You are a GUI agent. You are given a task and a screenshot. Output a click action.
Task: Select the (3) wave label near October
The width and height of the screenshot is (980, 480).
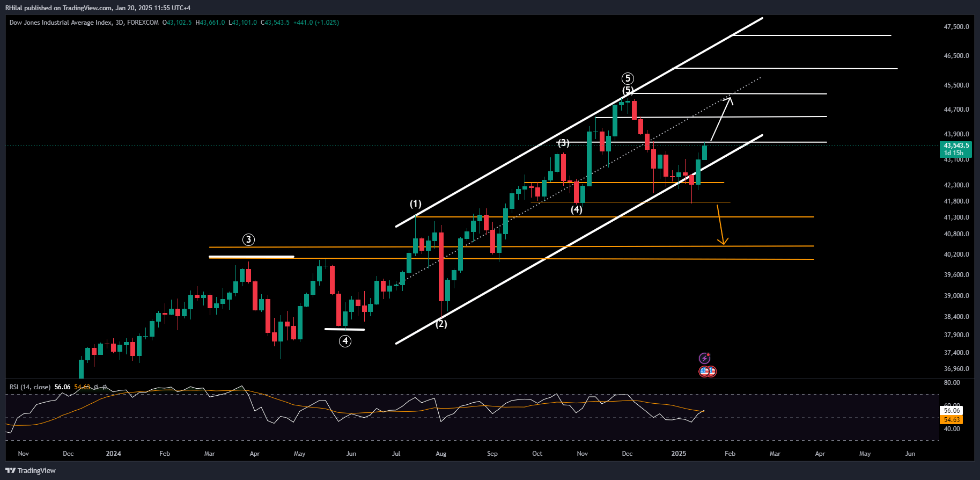click(563, 143)
